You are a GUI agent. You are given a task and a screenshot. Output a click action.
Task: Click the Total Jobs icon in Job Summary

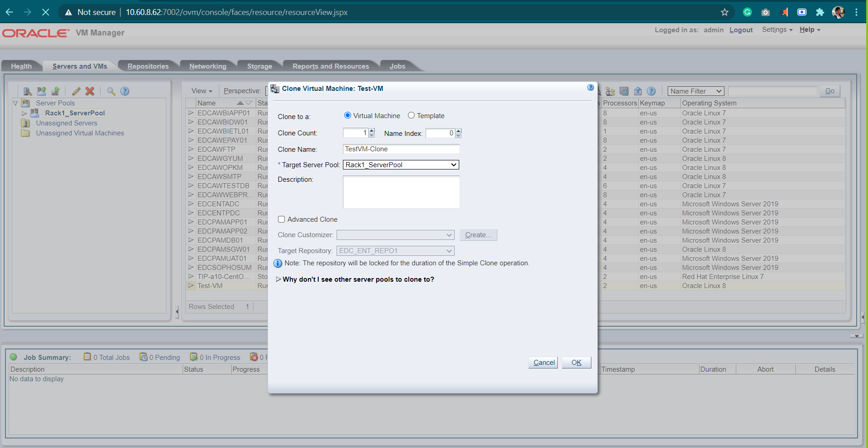pos(87,357)
